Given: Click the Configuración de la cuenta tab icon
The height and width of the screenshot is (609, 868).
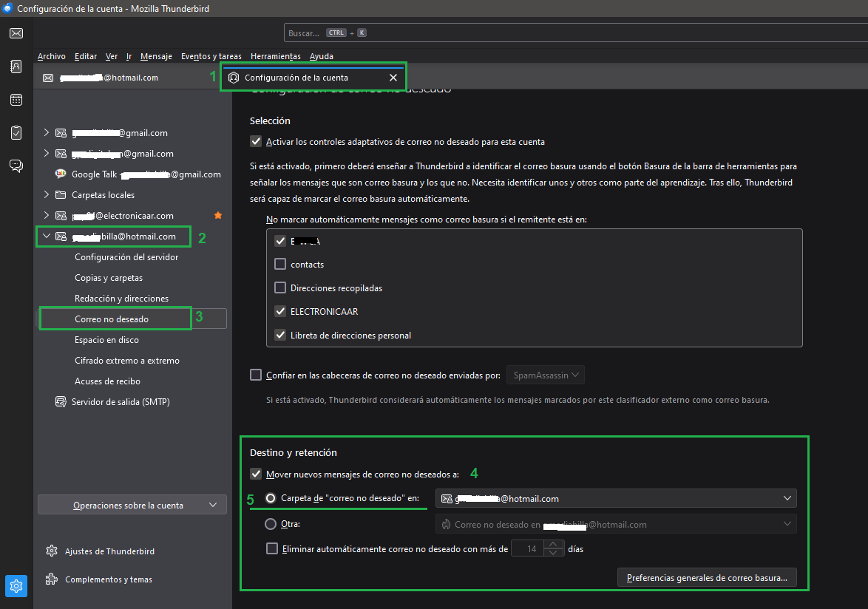Looking at the screenshot, I should click(234, 78).
